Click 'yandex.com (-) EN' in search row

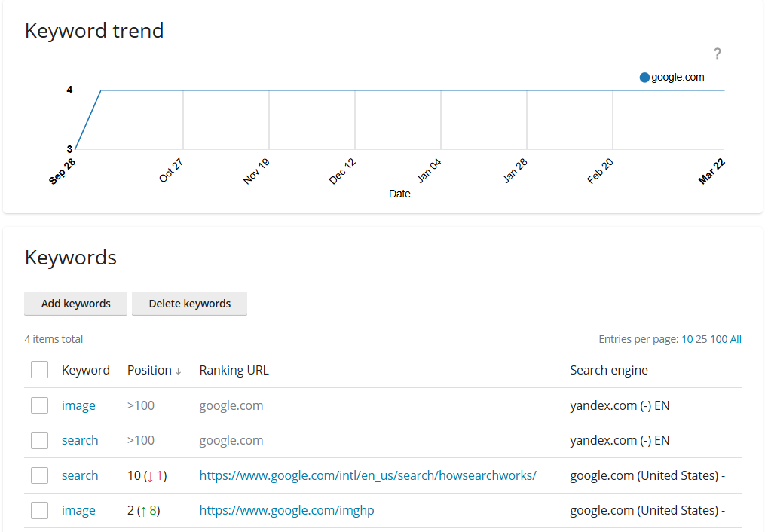pyautogui.click(x=620, y=440)
